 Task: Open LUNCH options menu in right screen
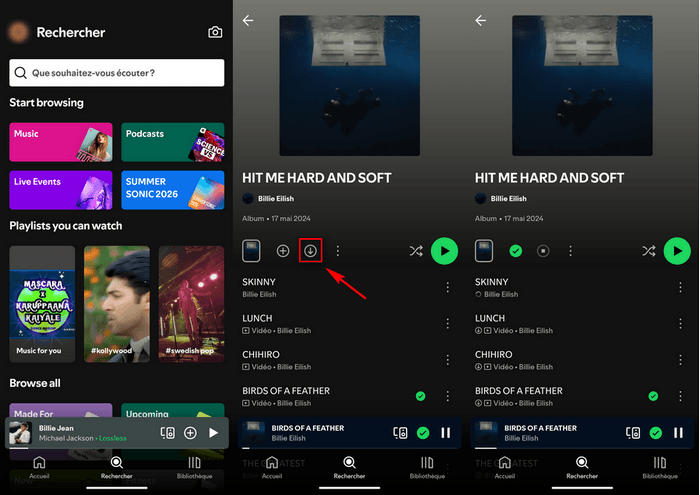pyautogui.click(x=680, y=324)
